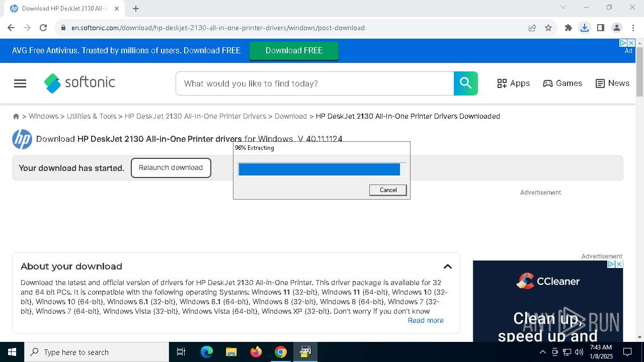The width and height of the screenshot is (644, 362).
Task: Launch Firefox from taskbar
Action: pyautogui.click(x=256, y=352)
